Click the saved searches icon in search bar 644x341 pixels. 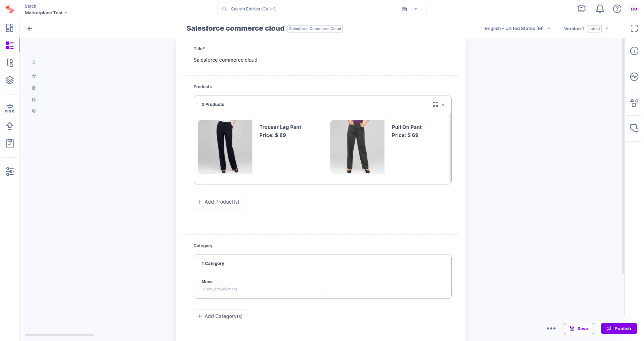pyautogui.click(x=405, y=9)
